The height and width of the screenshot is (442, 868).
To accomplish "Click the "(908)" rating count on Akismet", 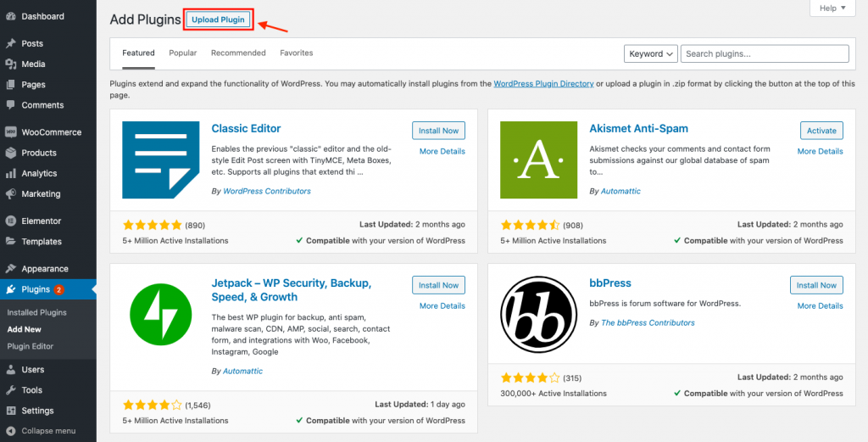I will click(573, 226).
